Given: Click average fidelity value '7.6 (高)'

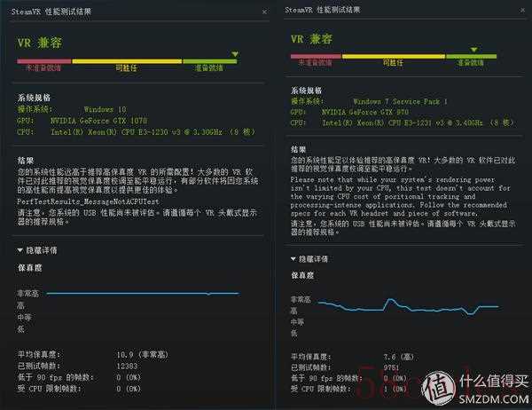Looking at the screenshot, I should [399, 357].
